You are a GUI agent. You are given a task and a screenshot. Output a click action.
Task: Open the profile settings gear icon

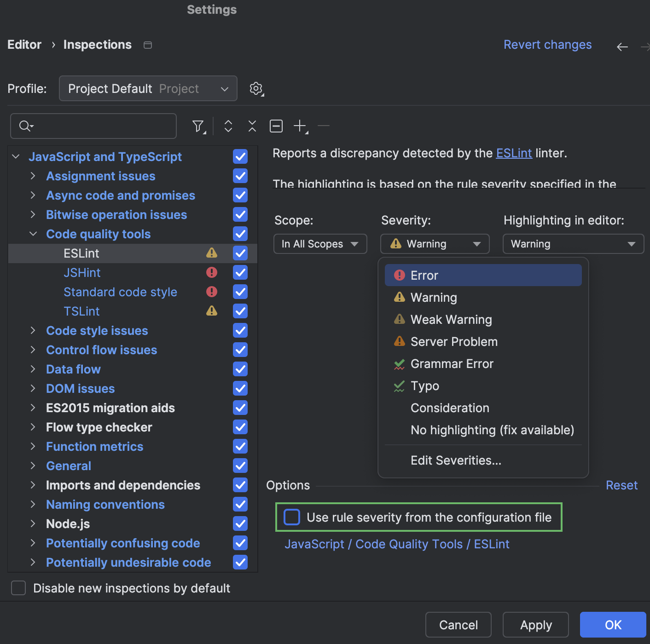tap(256, 88)
